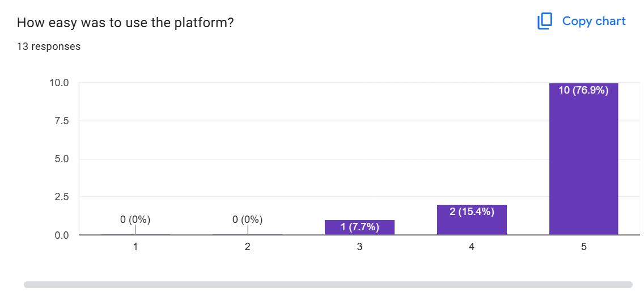
Task: Click the "1 (7.7%)" data label
Action: pyautogui.click(x=359, y=227)
